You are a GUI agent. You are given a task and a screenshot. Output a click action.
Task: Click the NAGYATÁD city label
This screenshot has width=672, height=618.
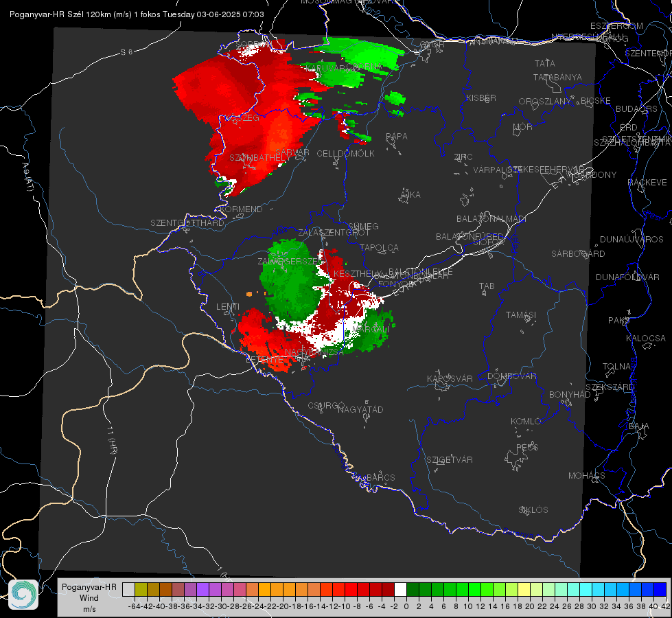[x=360, y=409]
